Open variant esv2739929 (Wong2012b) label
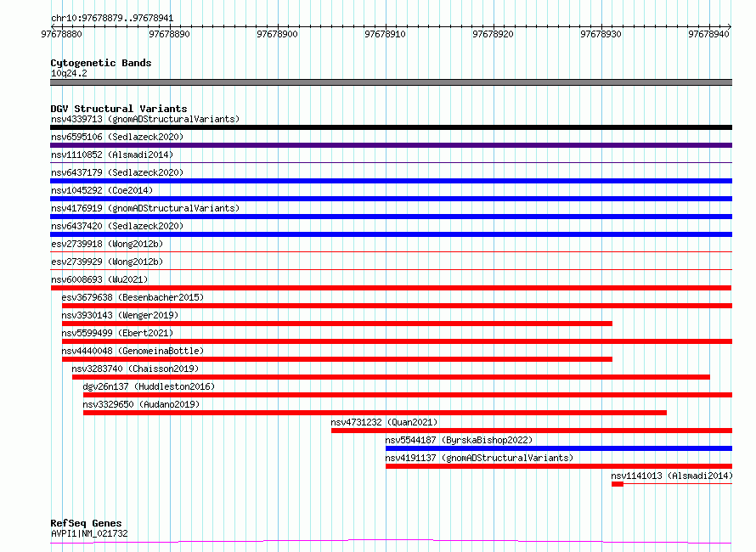This screenshot has width=756, height=552. point(107,262)
